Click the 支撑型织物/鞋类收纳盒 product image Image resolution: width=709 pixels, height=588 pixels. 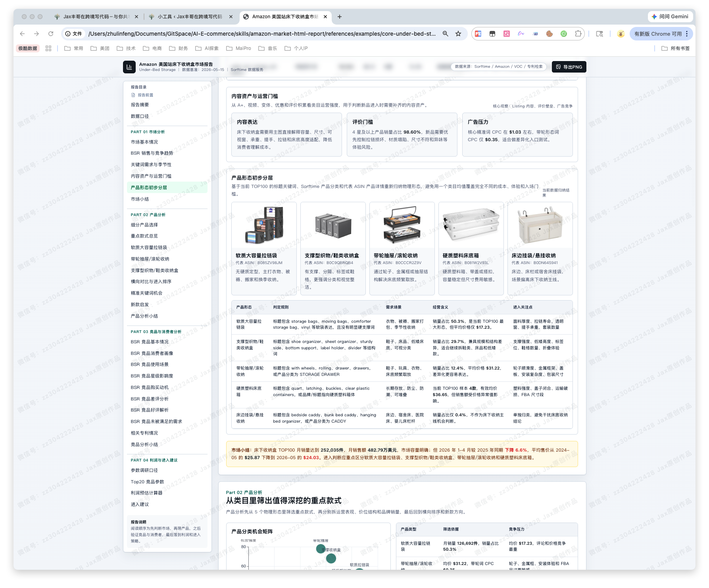333,225
